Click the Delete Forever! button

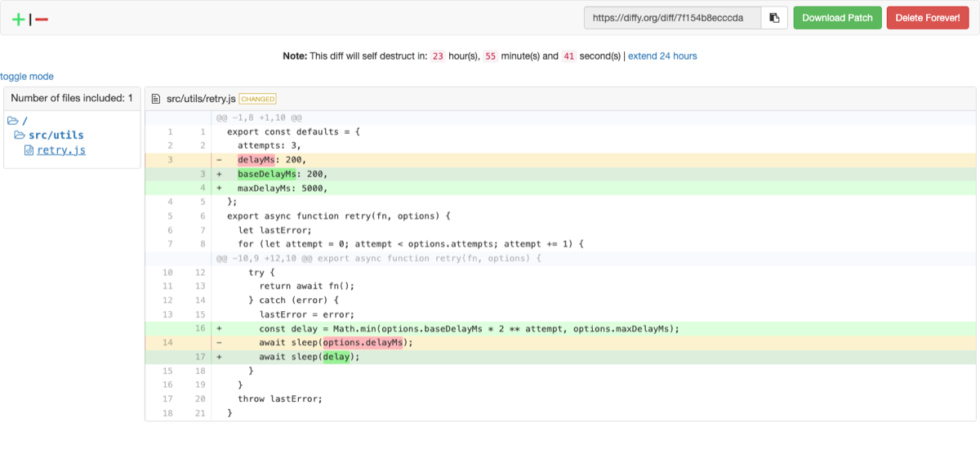click(x=928, y=18)
